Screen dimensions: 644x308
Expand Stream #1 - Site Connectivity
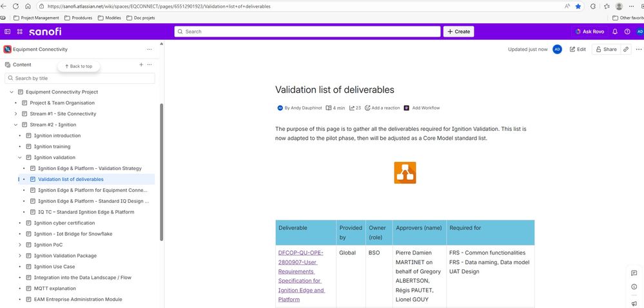point(15,114)
